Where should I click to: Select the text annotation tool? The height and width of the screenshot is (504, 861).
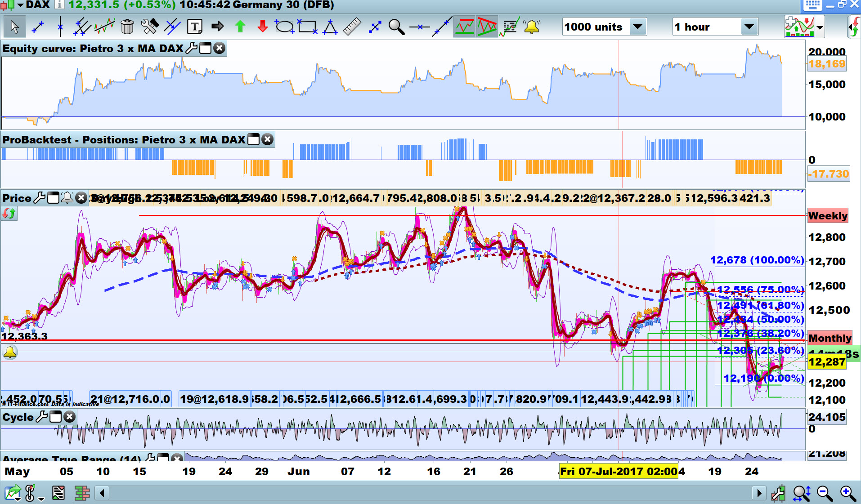click(x=194, y=27)
